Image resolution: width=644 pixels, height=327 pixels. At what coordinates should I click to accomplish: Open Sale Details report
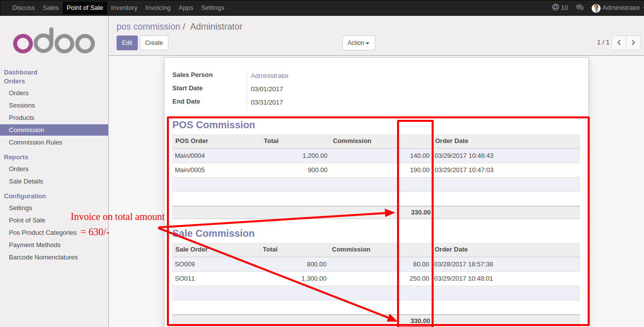point(26,182)
